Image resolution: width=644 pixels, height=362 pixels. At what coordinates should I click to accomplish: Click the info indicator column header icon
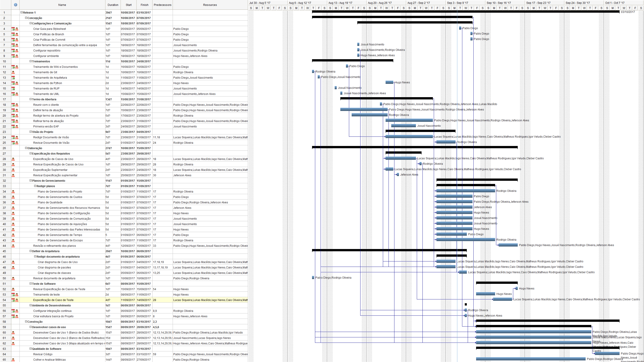pyautogui.click(x=15, y=5)
